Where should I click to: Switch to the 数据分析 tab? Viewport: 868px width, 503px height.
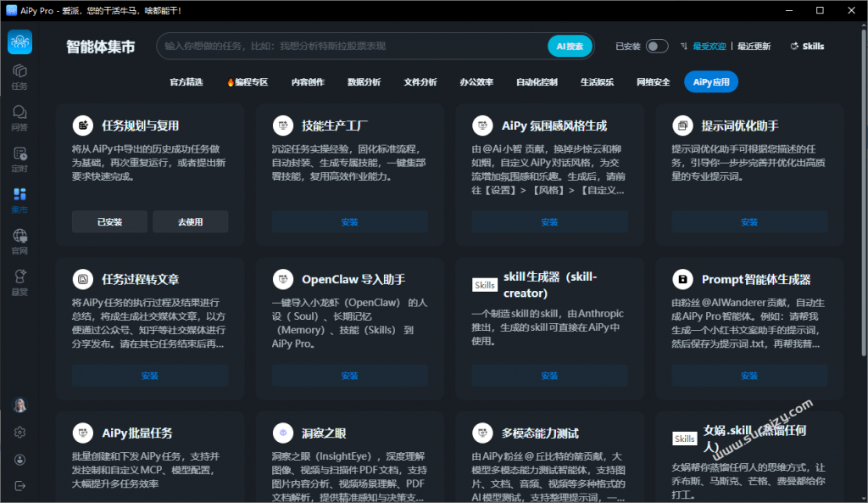click(x=364, y=82)
